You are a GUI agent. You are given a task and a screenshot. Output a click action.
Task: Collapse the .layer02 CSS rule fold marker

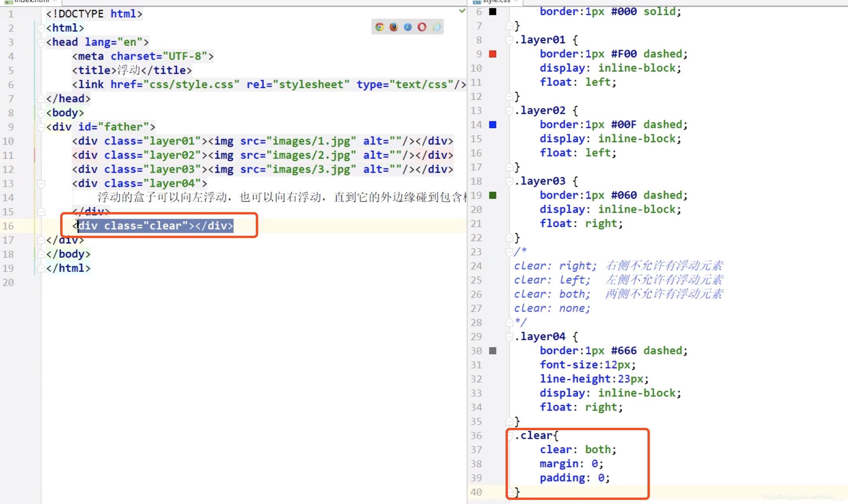coord(509,111)
